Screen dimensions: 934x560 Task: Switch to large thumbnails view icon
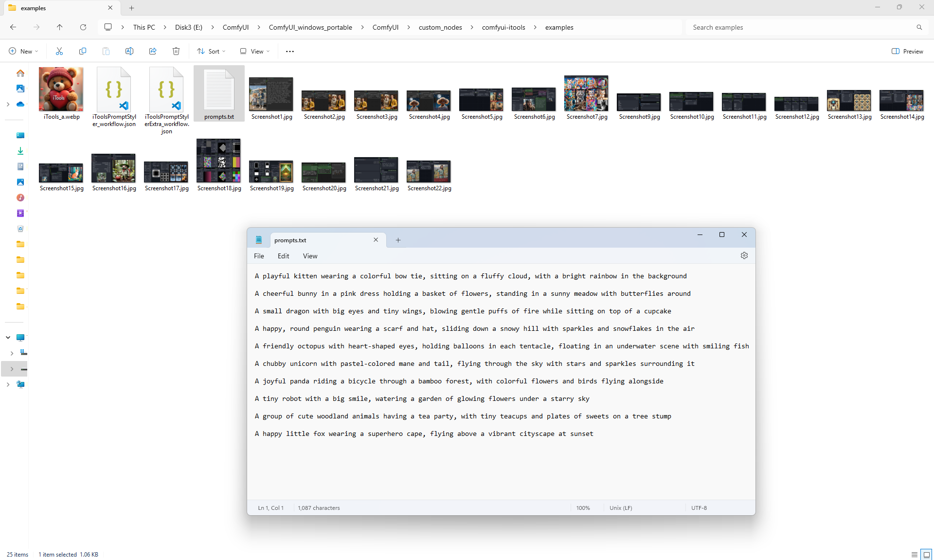926,554
